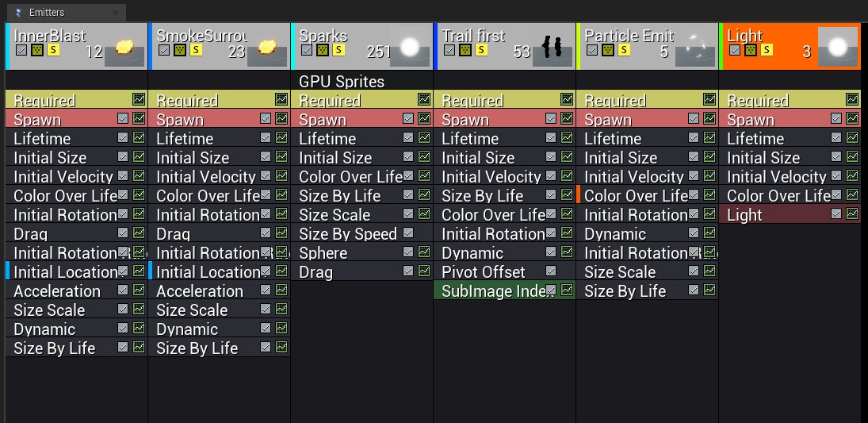Toggle Size By Speed module checkbox
Viewport: 868px width, 423px height.
(408, 233)
